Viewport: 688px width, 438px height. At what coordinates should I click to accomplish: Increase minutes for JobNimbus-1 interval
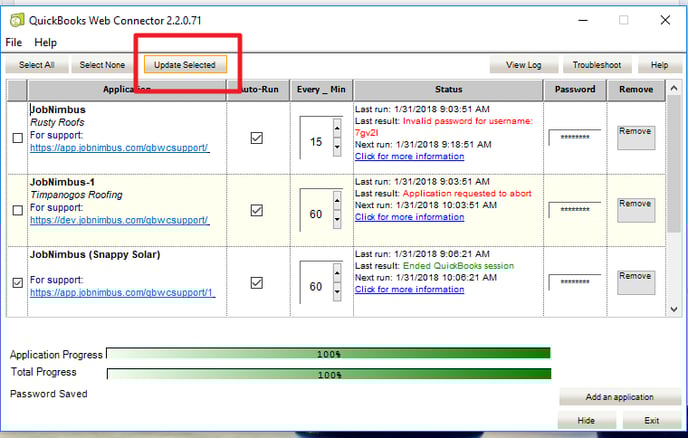pyautogui.click(x=337, y=201)
